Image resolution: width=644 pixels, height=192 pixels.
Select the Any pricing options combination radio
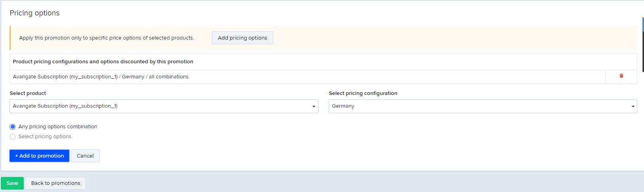point(13,127)
